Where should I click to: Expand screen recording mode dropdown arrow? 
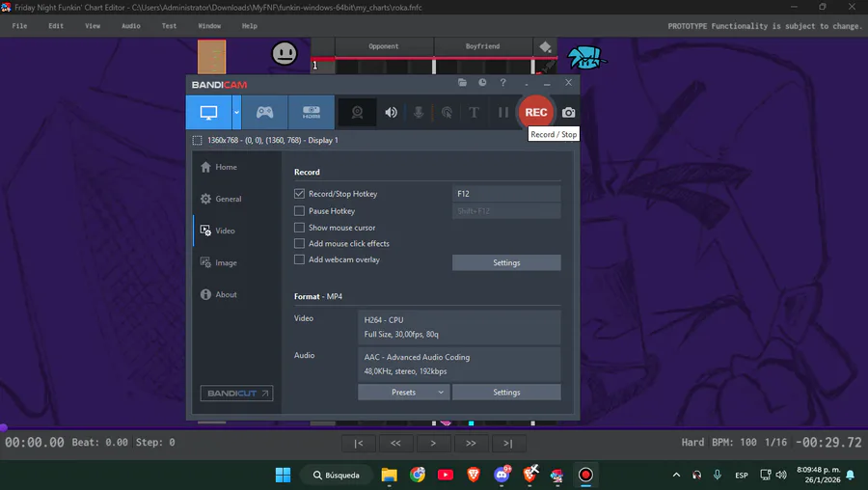(x=236, y=113)
